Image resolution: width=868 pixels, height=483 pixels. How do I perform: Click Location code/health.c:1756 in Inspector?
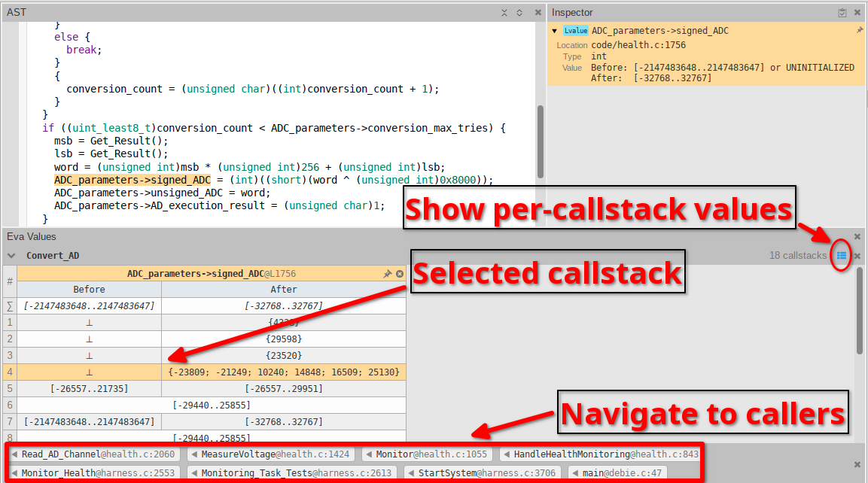[x=638, y=45]
